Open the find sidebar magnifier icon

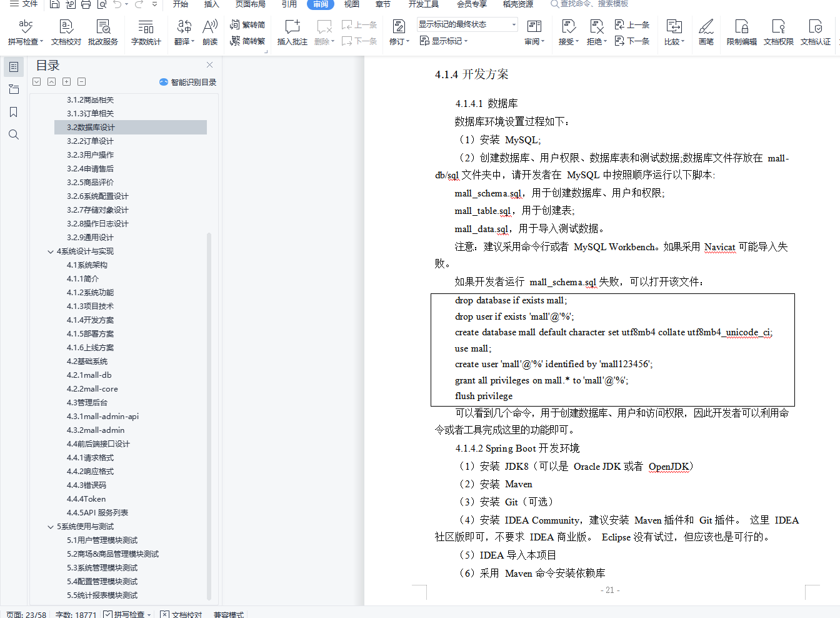(14, 134)
